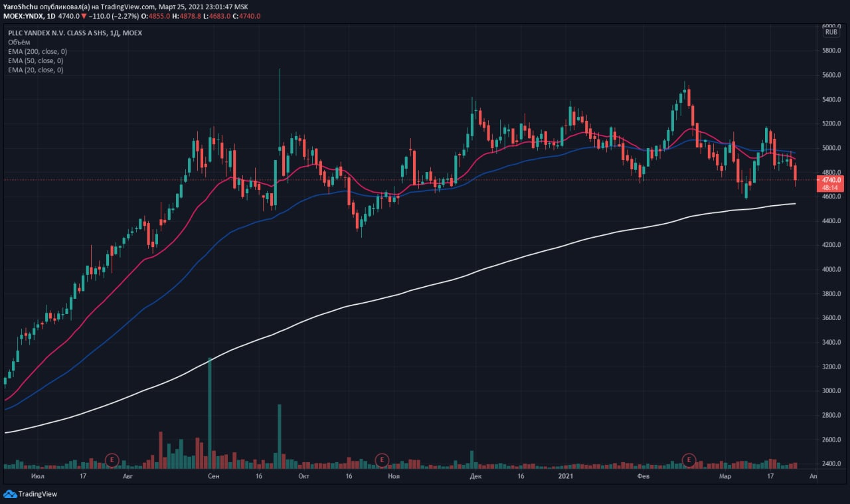Viewport: 850px width, 504px height.
Task: Select the PLLC YANDEX N.V. CLASS A SHS legend title
Action: click(x=75, y=33)
